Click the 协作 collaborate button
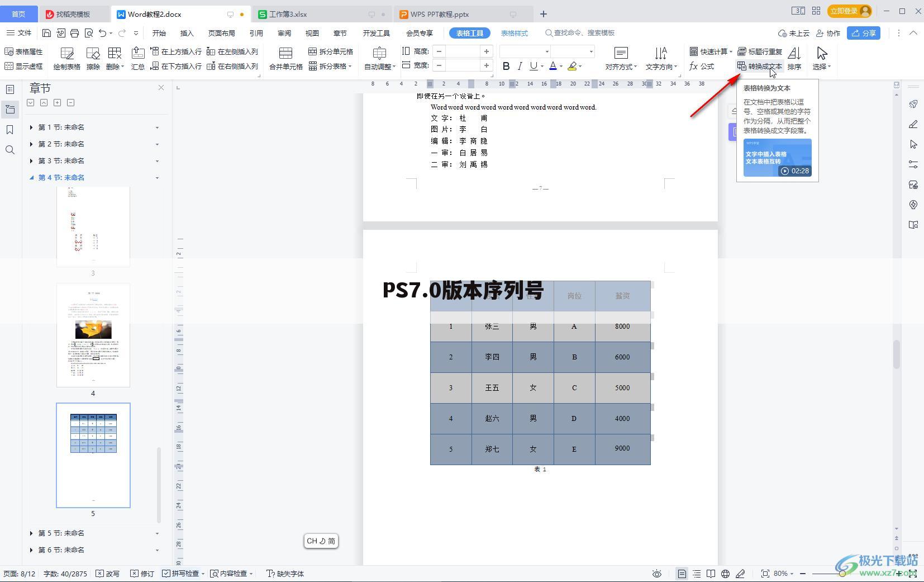The height and width of the screenshot is (582, 924). (828, 33)
